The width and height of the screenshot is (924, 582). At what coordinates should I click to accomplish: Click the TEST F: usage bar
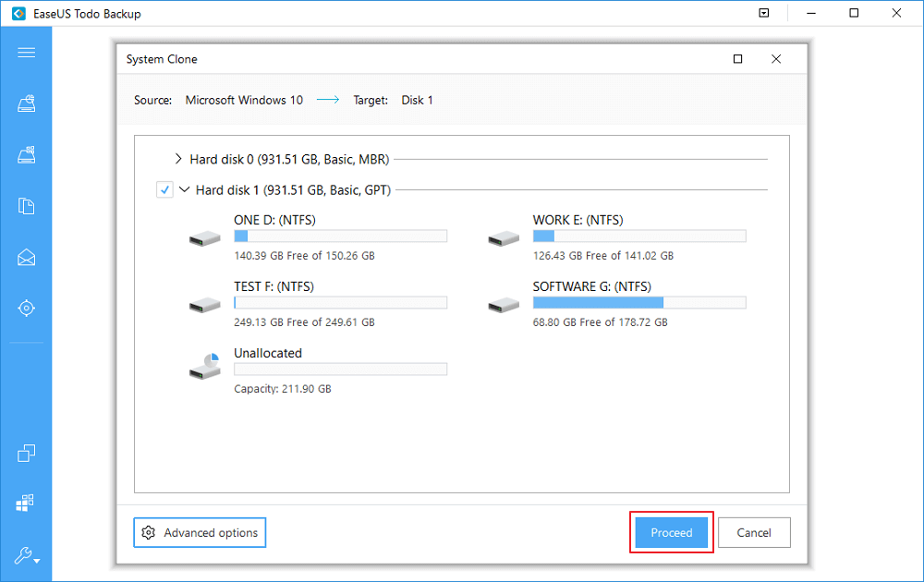pyautogui.click(x=341, y=303)
